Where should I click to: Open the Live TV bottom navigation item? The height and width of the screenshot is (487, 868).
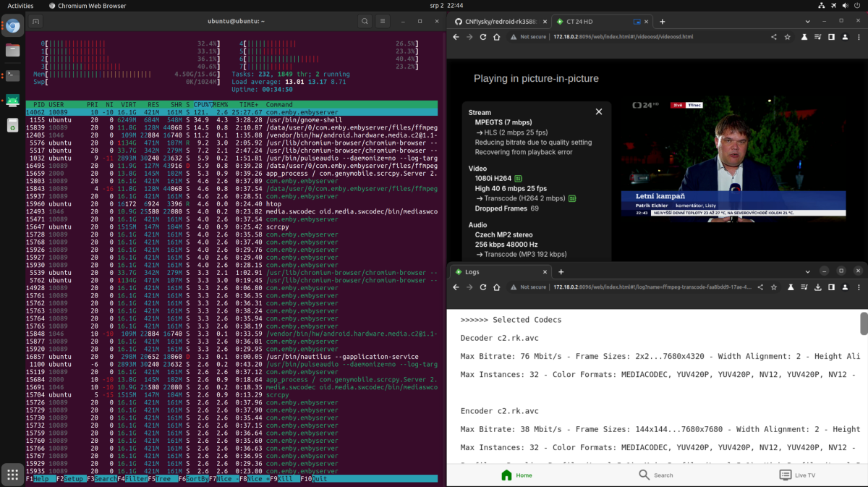point(796,475)
